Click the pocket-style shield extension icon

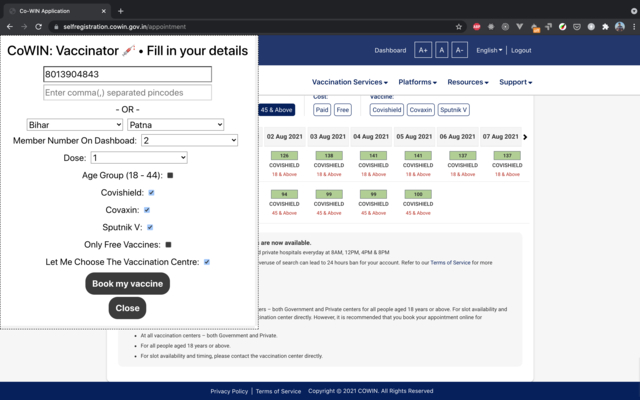[577, 27]
